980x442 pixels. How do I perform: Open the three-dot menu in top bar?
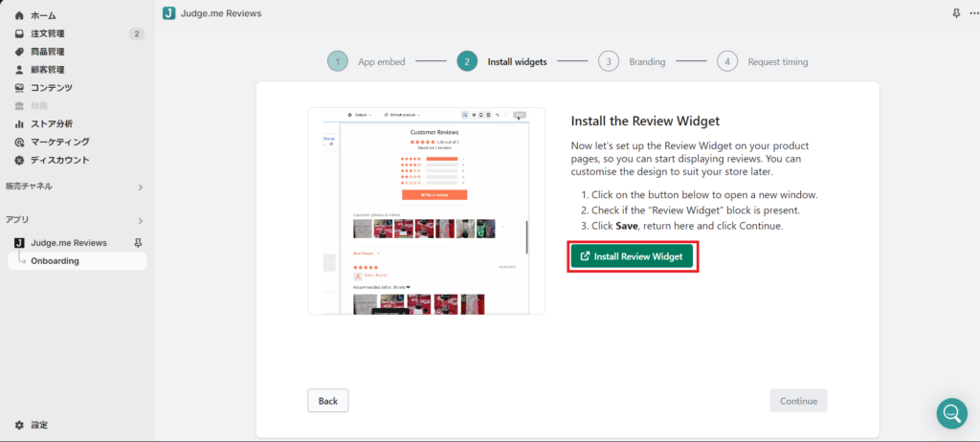pyautogui.click(x=973, y=13)
